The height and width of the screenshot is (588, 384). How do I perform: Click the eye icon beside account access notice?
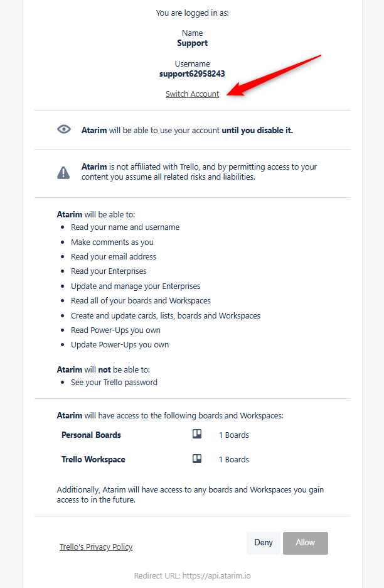click(63, 129)
